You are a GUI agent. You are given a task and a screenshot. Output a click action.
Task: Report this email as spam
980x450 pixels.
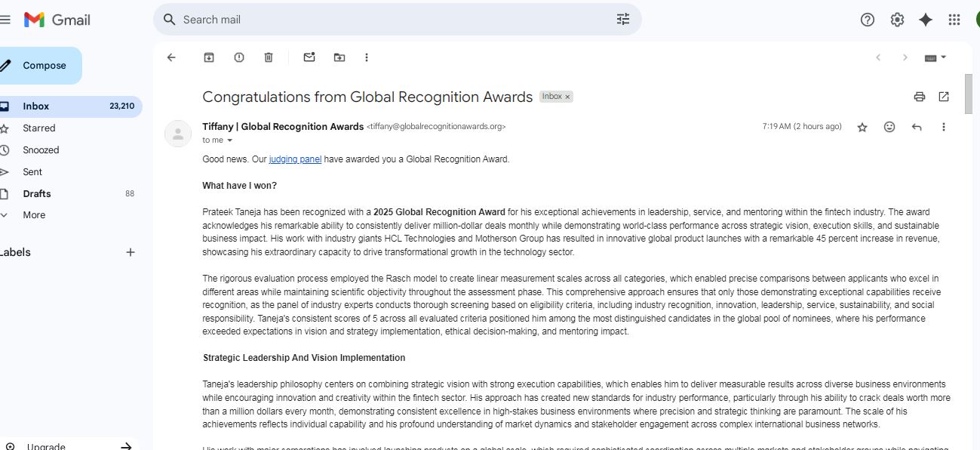pos(238,57)
